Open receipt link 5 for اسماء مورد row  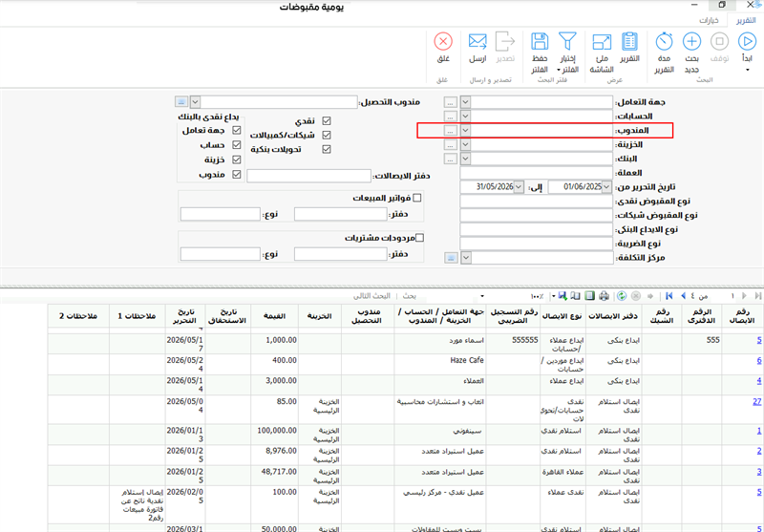pos(759,341)
